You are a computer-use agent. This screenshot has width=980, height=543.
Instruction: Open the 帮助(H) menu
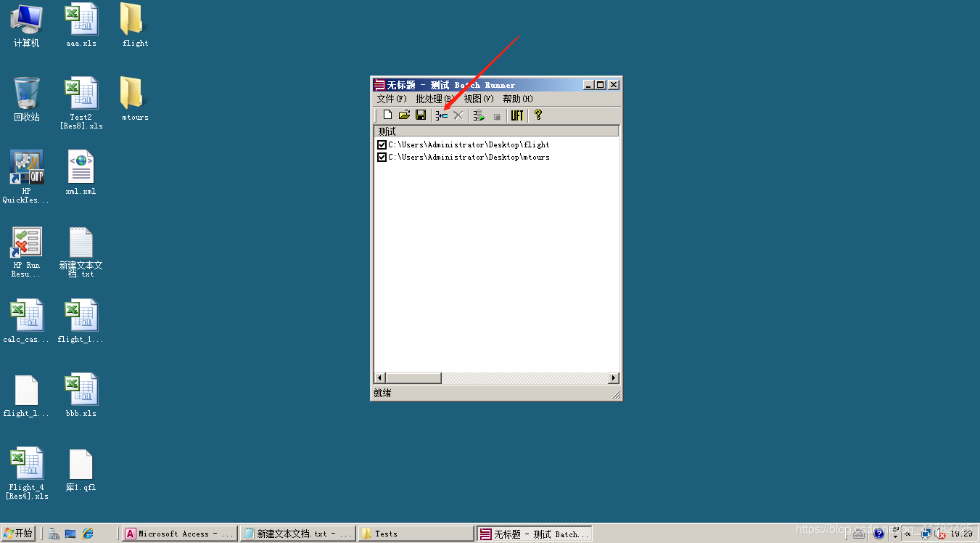(x=518, y=99)
